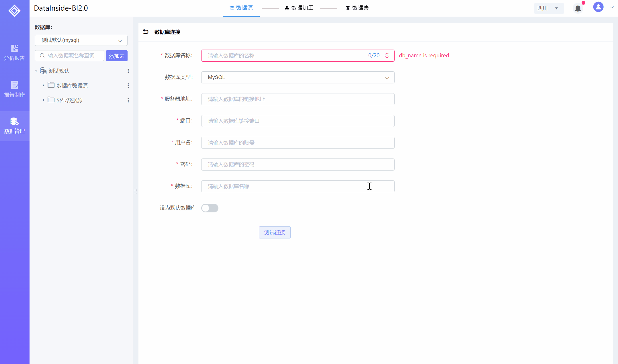Switch to the 数据集 tab
Image resolution: width=618 pixels, height=364 pixels.
(x=357, y=8)
